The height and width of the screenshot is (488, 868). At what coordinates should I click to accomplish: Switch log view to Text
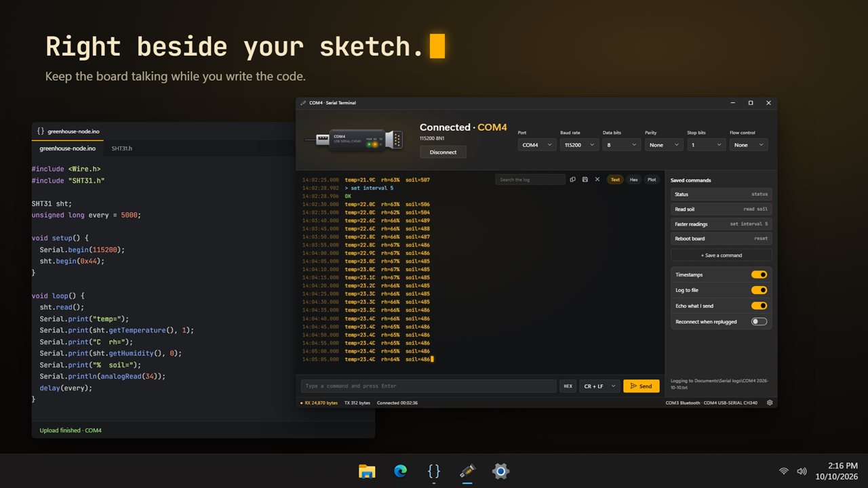[x=615, y=180]
